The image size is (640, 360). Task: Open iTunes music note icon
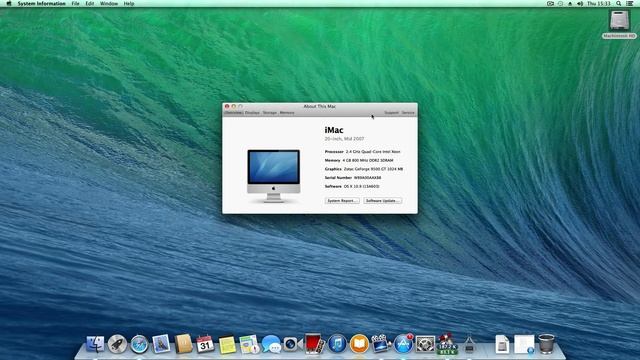[x=337, y=344]
